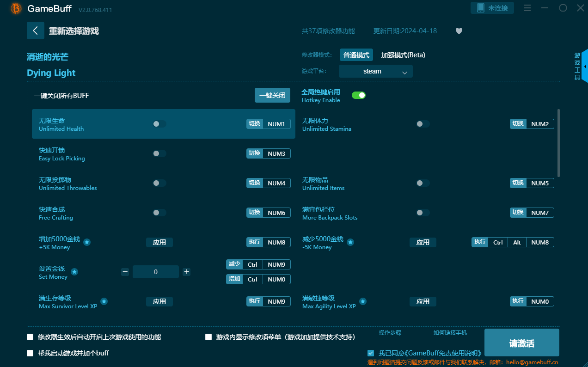Open the steam platform dropdown
The width and height of the screenshot is (588, 367).
375,71
